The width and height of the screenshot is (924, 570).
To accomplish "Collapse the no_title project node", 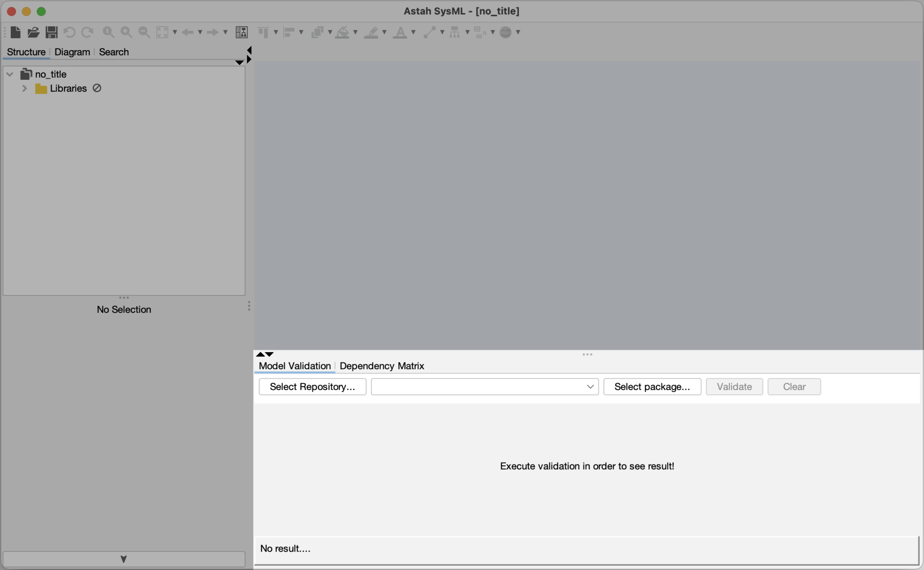I will pos(9,74).
